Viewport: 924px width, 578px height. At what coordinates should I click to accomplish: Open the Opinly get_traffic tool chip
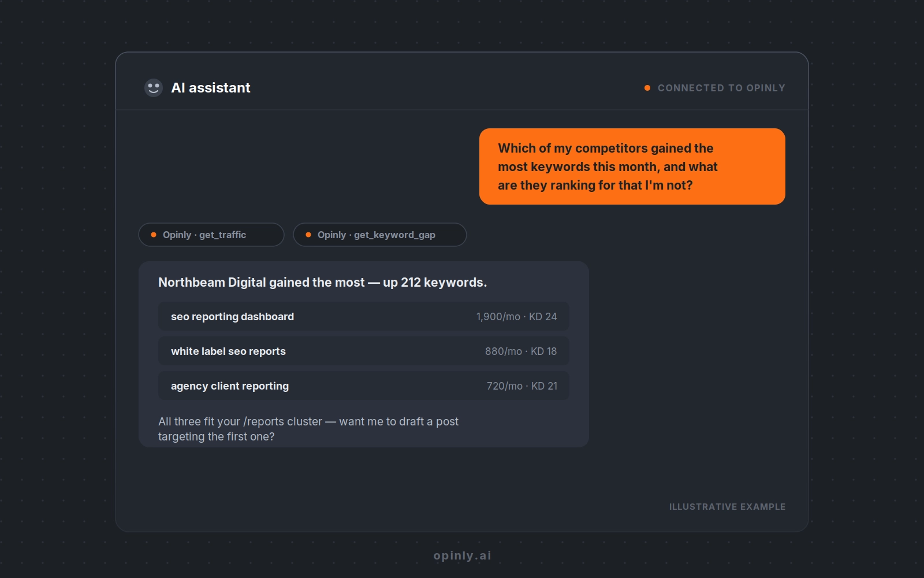pyautogui.click(x=211, y=235)
